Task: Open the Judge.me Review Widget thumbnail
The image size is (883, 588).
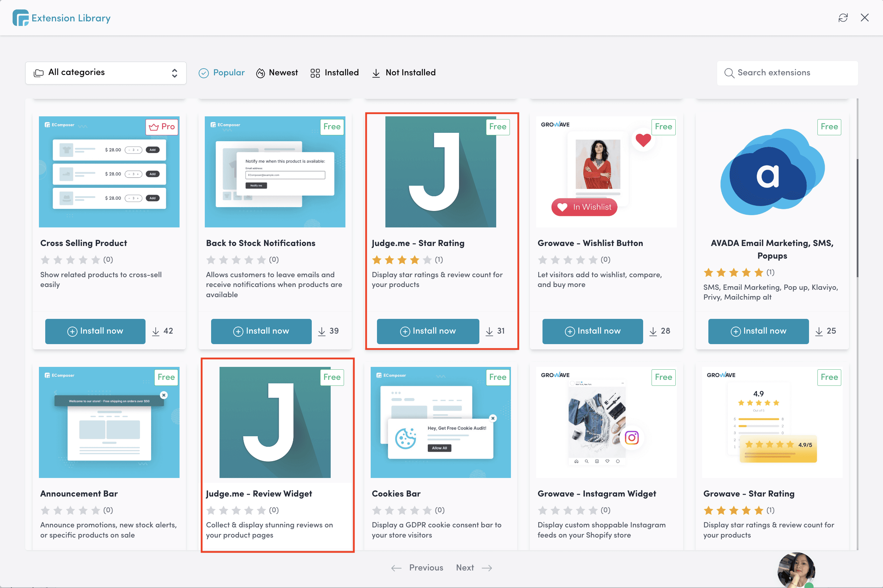Action: pos(275,422)
